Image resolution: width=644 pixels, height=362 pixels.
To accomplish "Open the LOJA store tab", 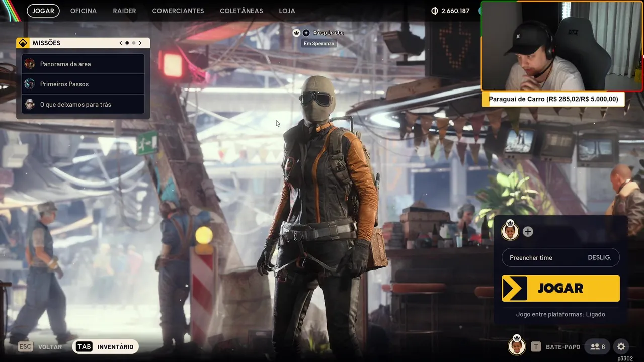I will [287, 11].
